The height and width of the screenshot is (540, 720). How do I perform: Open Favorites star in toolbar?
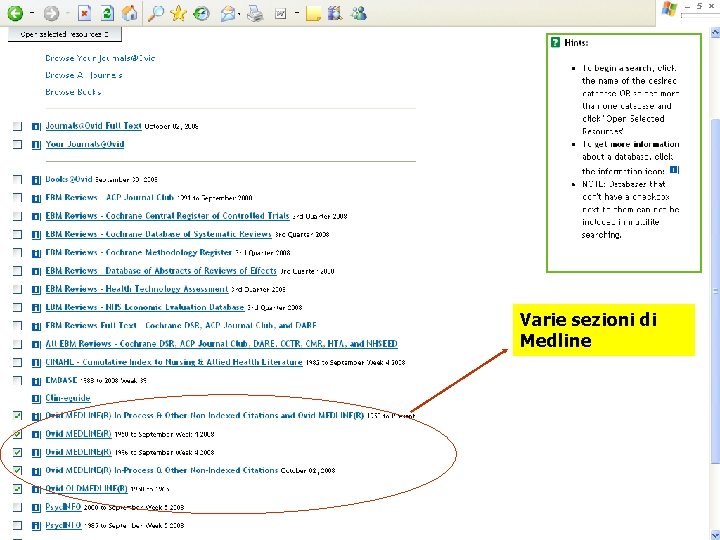click(178, 13)
